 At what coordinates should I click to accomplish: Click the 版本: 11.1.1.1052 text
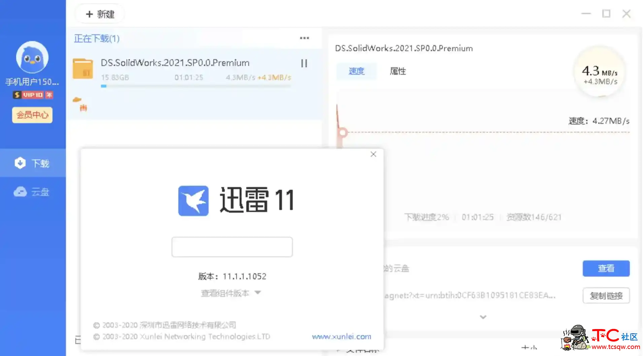[x=232, y=276]
